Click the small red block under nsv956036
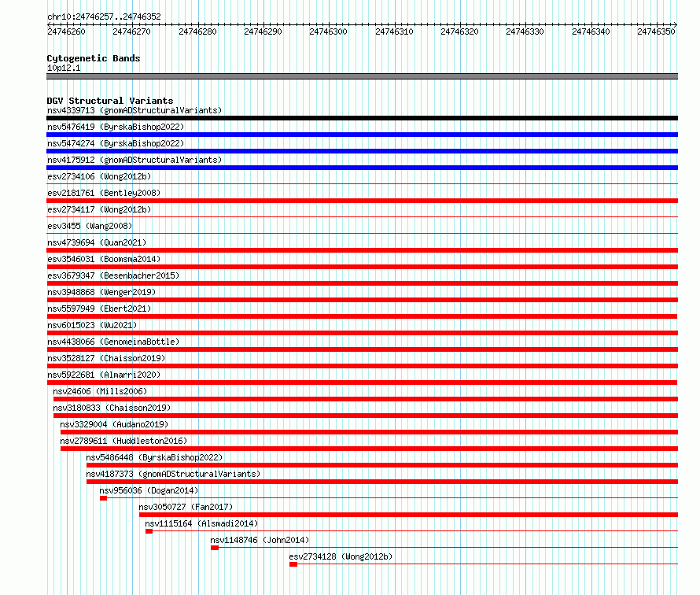 [x=103, y=498]
